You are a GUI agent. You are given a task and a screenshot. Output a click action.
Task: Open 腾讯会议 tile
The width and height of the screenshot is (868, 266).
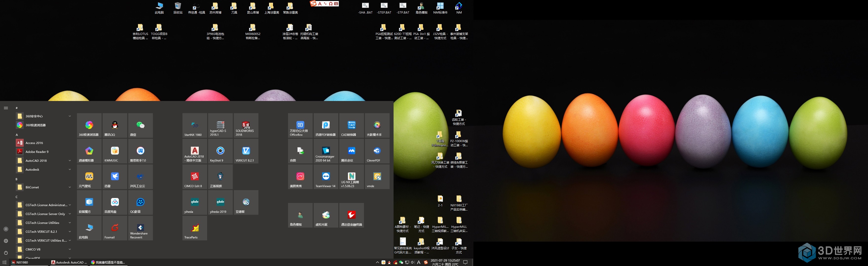[351, 151]
